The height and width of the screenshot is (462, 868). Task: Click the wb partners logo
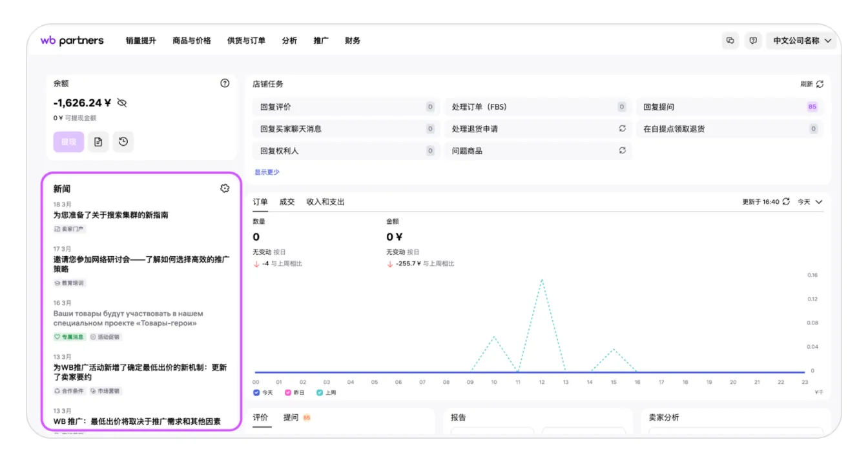pyautogui.click(x=72, y=41)
